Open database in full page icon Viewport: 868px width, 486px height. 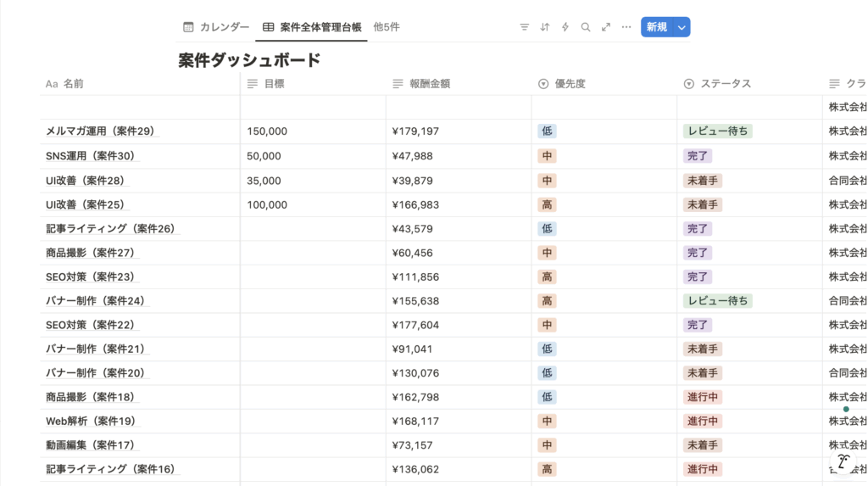(x=606, y=27)
